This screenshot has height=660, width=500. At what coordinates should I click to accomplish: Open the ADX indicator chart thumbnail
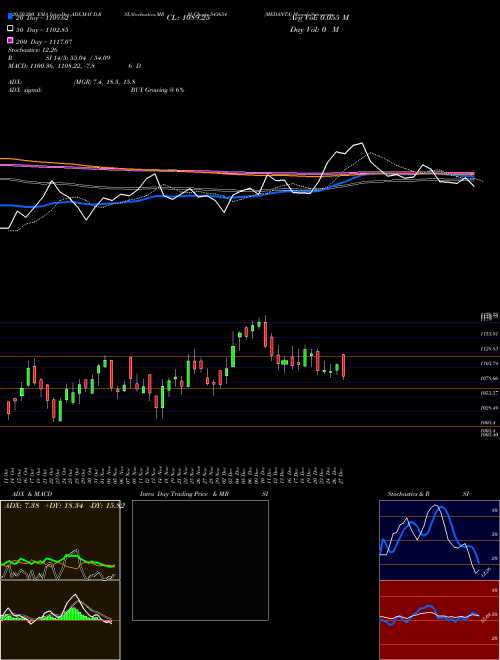click(60, 540)
